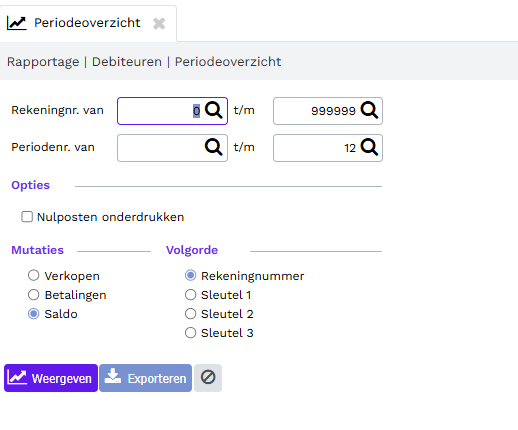Choose Sleutel 3 under Volgorde

tap(190, 333)
